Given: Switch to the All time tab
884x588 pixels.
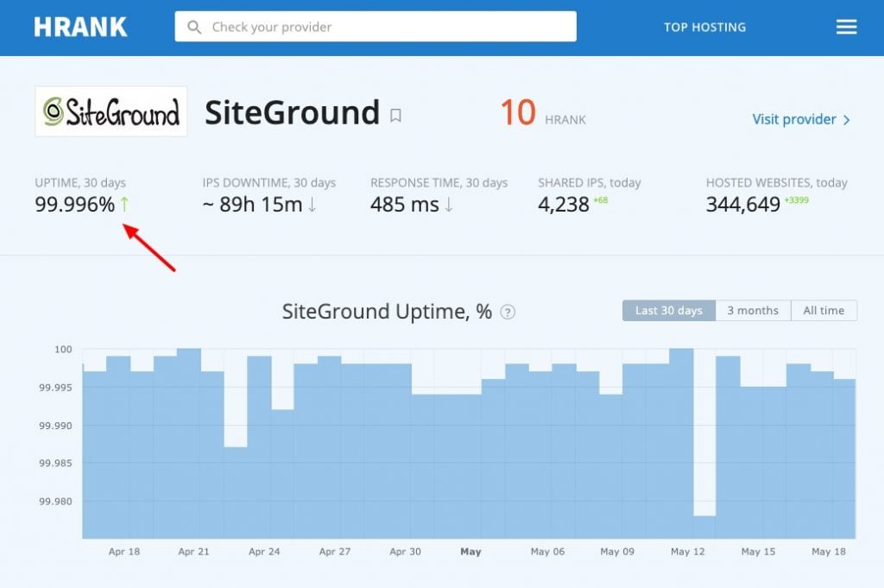Looking at the screenshot, I should (824, 311).
